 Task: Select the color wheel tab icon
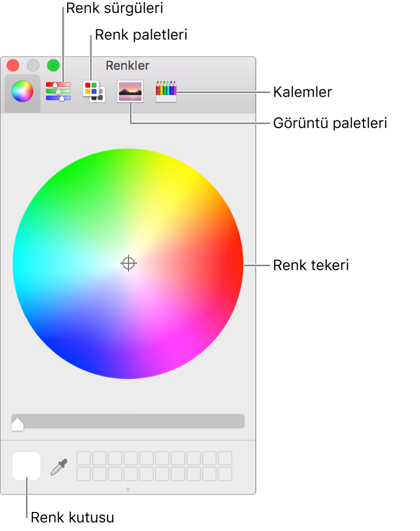tap(22, 91)
